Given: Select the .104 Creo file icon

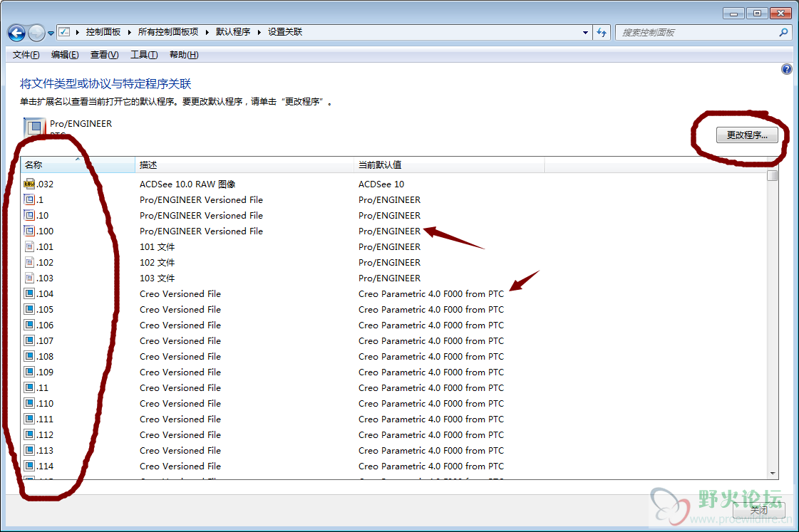Looking at the screenshot, I should point(29,293).
